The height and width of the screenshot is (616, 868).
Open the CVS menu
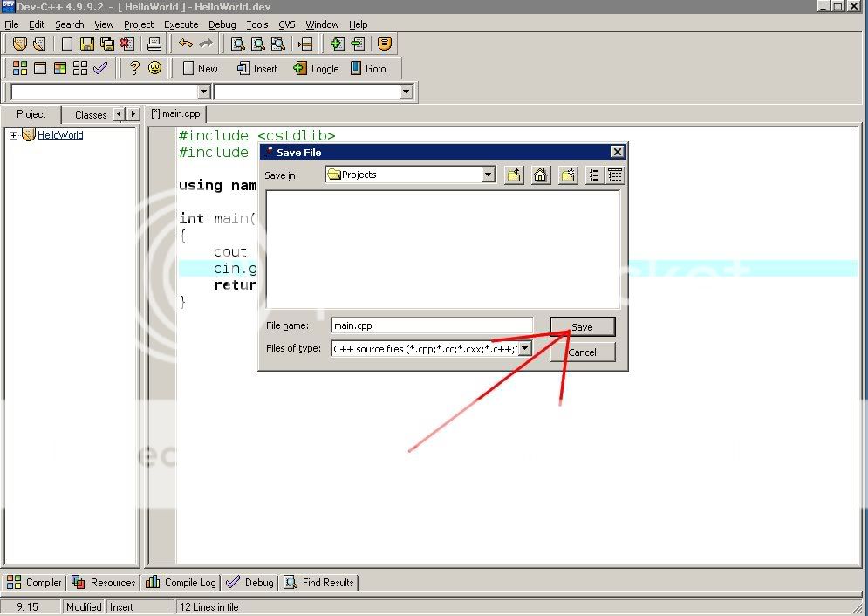tap(287, 24)
